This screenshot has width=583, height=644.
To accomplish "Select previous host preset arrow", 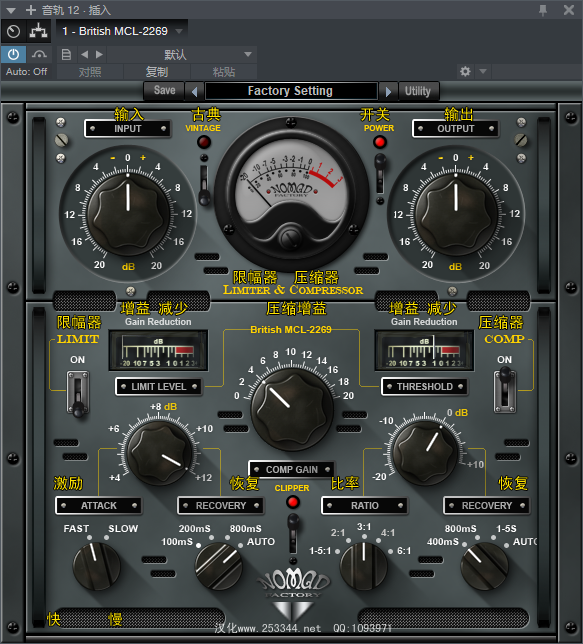I will point(85,55).
